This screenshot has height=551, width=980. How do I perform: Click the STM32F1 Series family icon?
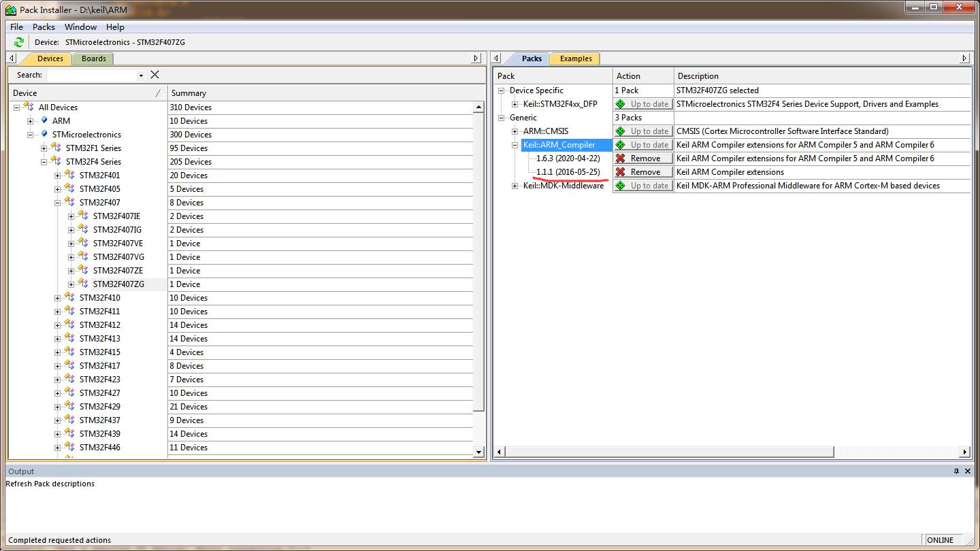(56, 148)
